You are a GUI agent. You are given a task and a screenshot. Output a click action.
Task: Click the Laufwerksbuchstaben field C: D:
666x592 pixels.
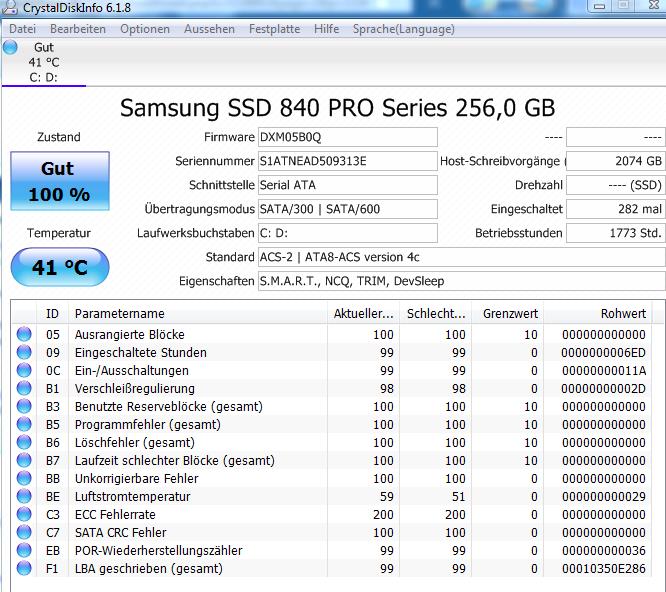point(347,233)
